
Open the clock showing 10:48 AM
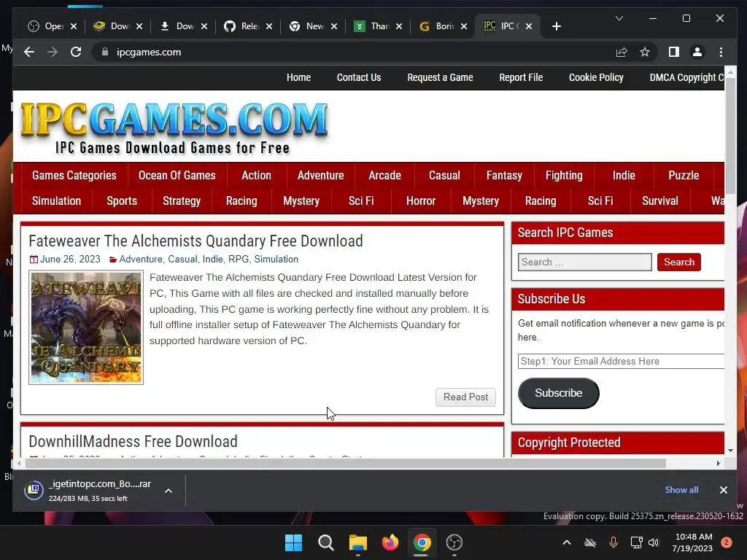point(693,542)
